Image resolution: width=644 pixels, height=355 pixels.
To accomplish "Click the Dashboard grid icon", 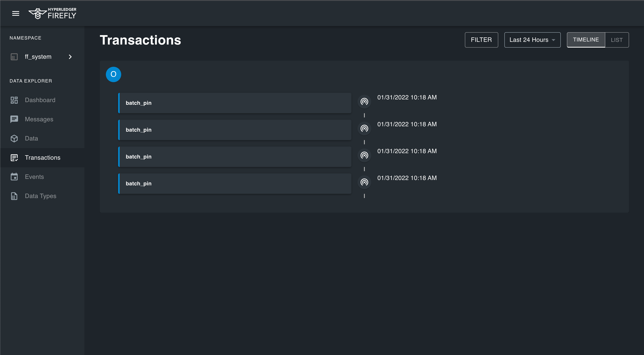I will (14, 100).
